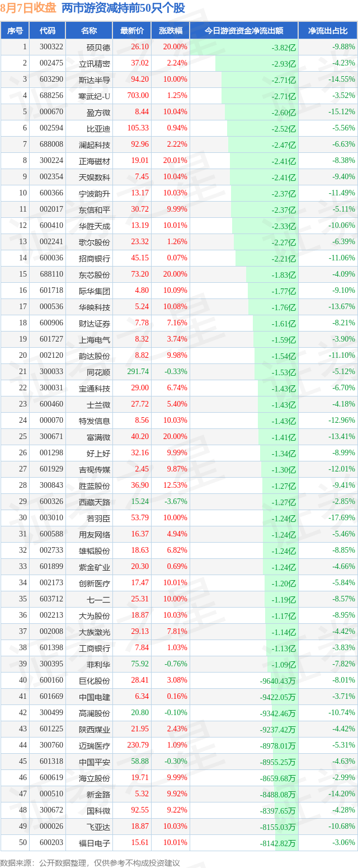Click the stock name 比亚迪
This screenshot has height=868, width=358.
[98, 128]
